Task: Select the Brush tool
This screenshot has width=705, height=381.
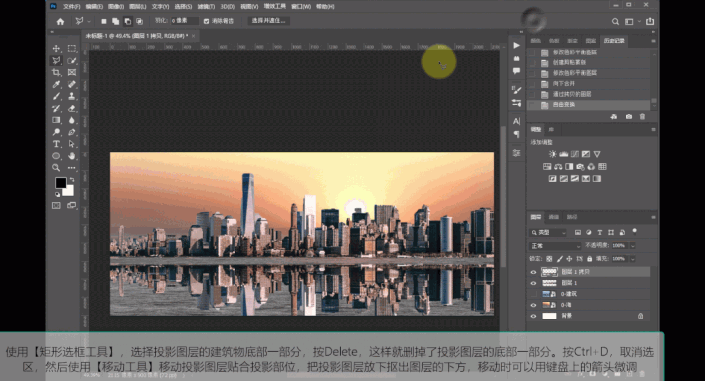Action: pyautogui.click(x=56, y=96)
